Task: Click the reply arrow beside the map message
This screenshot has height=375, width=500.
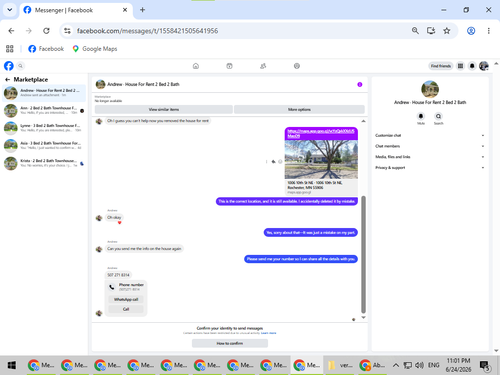Action: (x=273, y=162)
